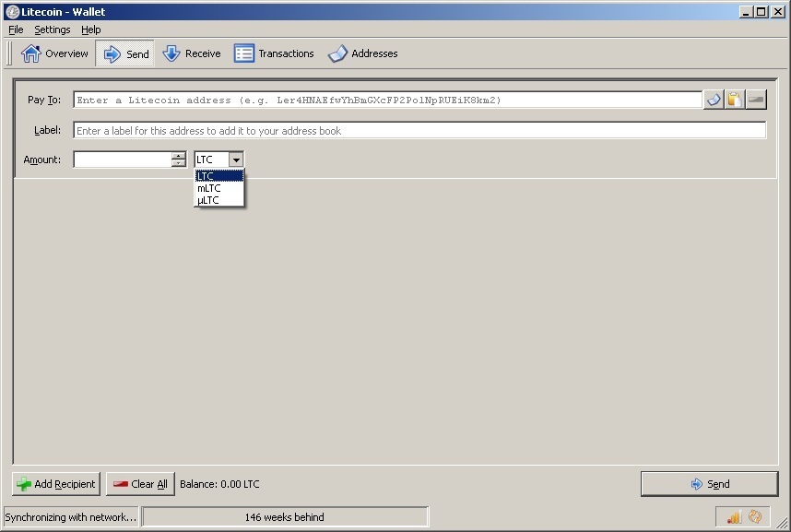Viewport: 791px width, 532px height.
Task: Select mLTC from the unit list
Action: click(x=211, y=187)
